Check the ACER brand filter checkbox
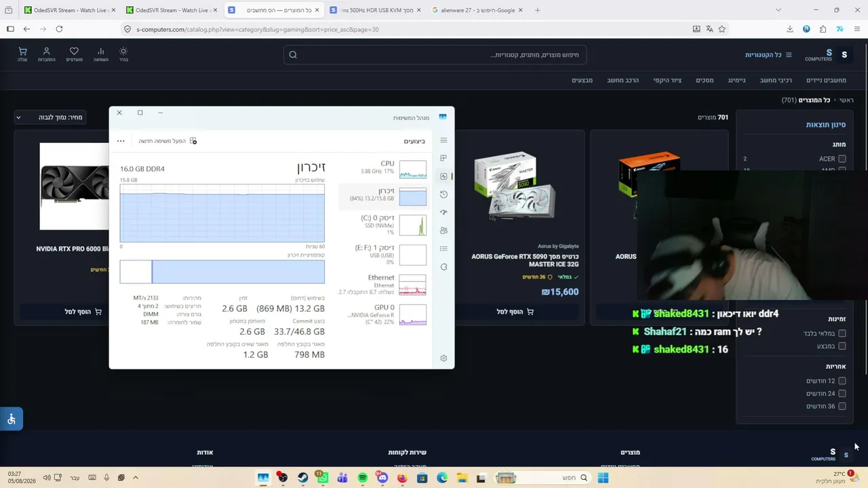Image resolution: width=868 pixels, height=488 pixels. (x=842, y=159)
